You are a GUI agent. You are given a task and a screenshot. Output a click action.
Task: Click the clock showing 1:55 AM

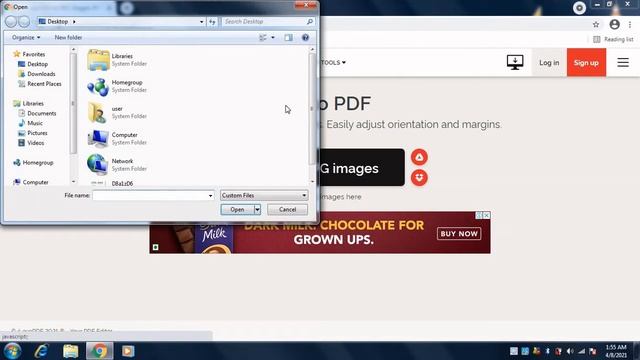[616, 348]
